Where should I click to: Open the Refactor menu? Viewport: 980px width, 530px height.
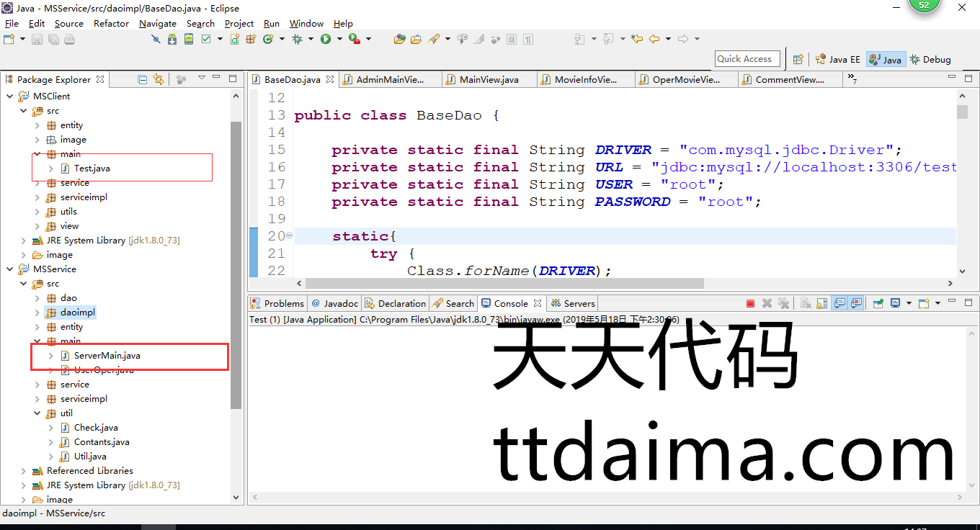[x=111, y=23]
